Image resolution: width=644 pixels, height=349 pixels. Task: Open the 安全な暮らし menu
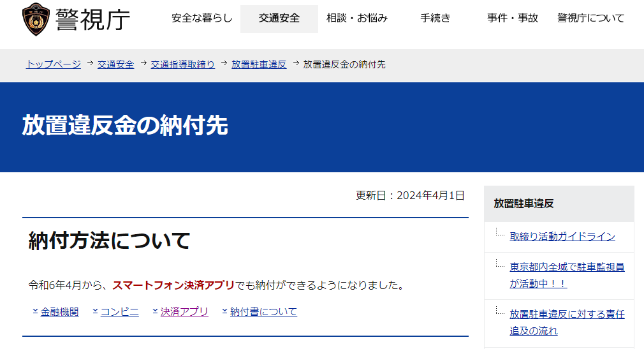click(x=202, y=19)
